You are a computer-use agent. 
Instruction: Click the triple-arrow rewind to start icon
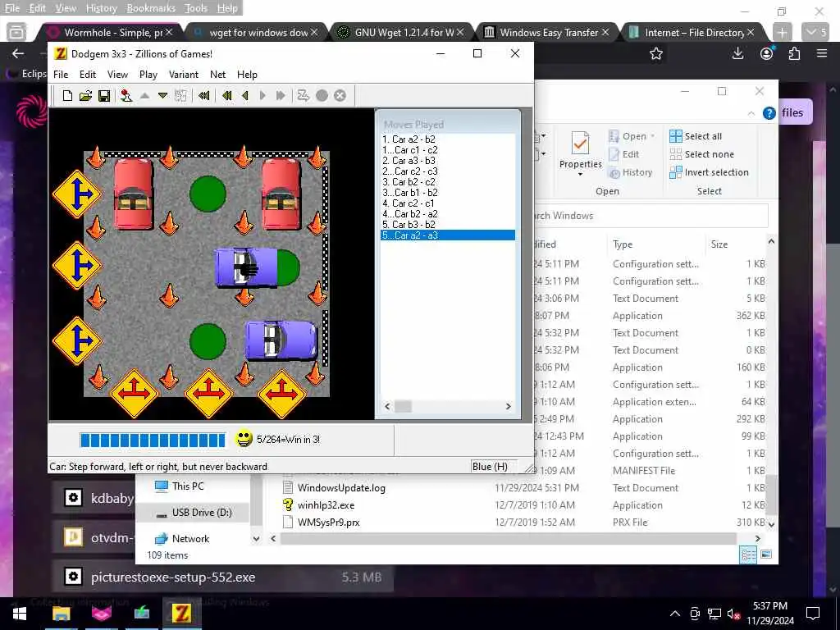click(x=203, y=96)
